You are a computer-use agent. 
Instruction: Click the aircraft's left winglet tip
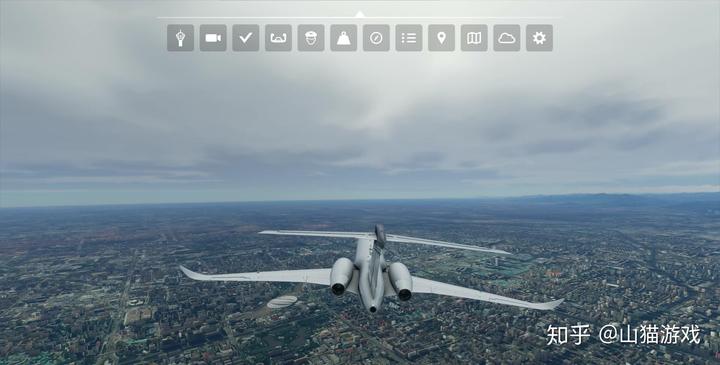(187, 273)
